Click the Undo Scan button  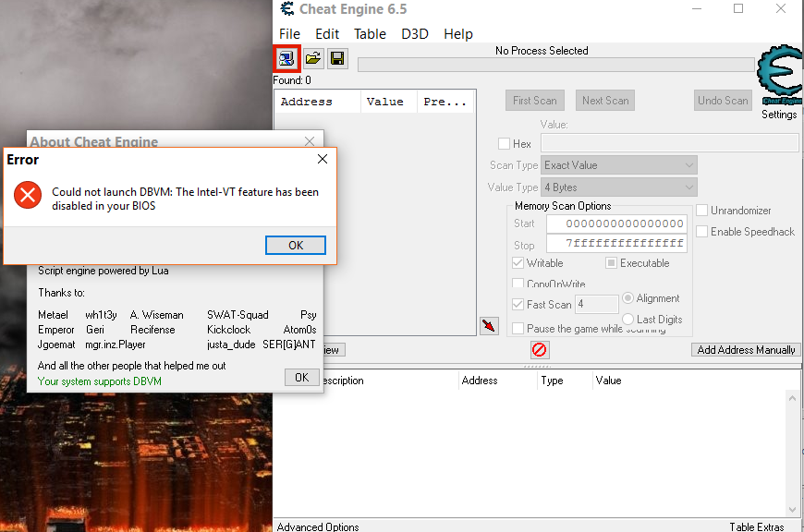[x=723, y=101]
